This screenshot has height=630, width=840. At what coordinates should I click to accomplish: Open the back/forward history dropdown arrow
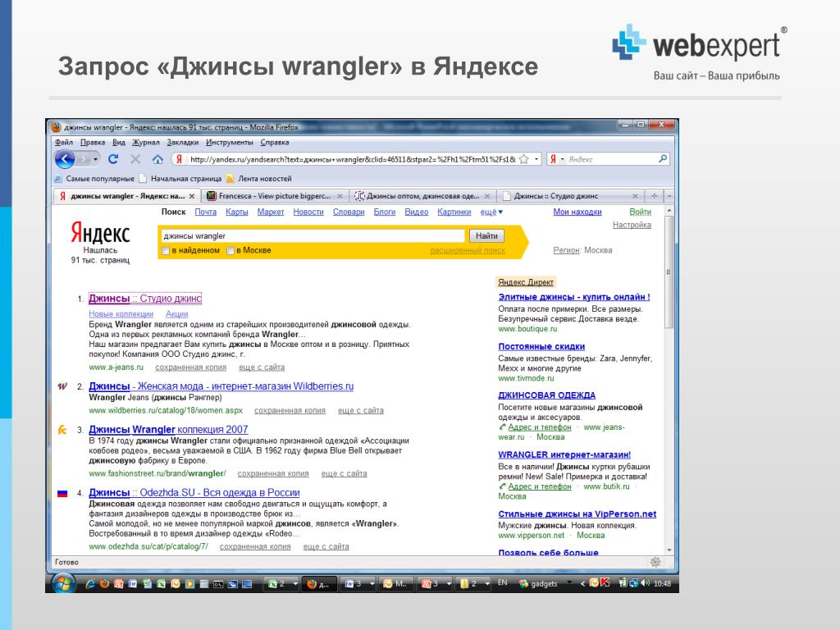[95, 159]
